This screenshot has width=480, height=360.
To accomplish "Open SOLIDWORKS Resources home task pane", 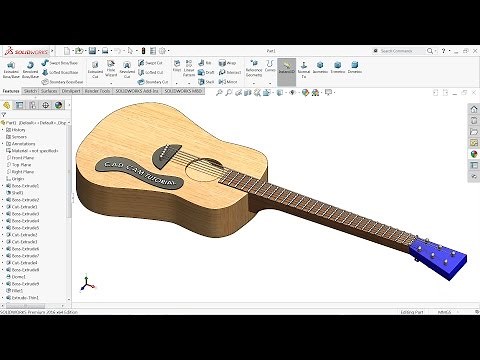I will click(474, 109).
